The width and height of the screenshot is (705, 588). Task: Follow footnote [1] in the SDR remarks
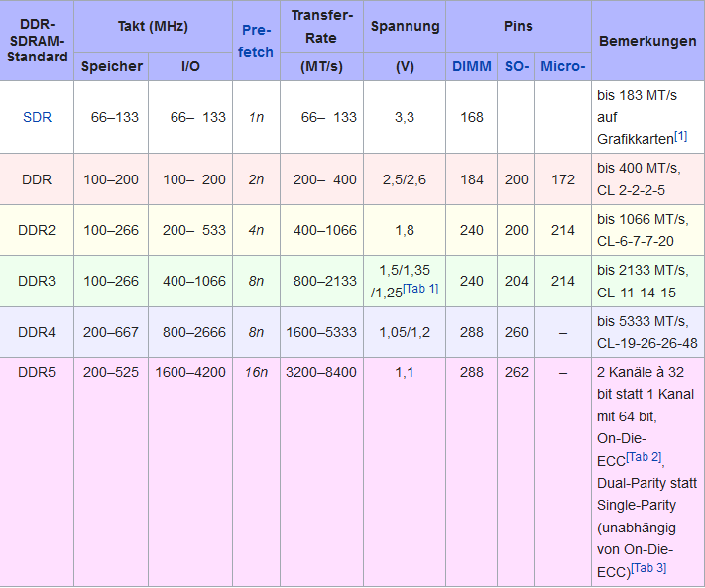[680, 134]
